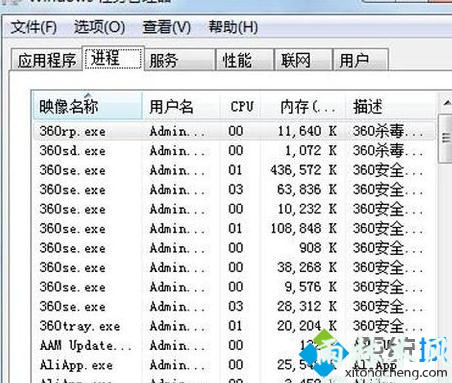
Task: Select the 360rp.exe process
Action: [x=234, y=131]
